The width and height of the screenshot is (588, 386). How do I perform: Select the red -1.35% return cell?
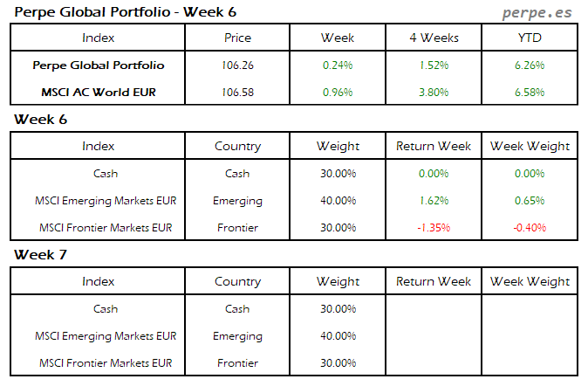pyautogui.click(x=434, y=228)
